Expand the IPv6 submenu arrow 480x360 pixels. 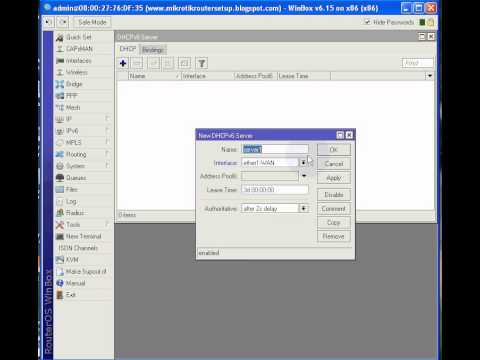pos(107,130)
